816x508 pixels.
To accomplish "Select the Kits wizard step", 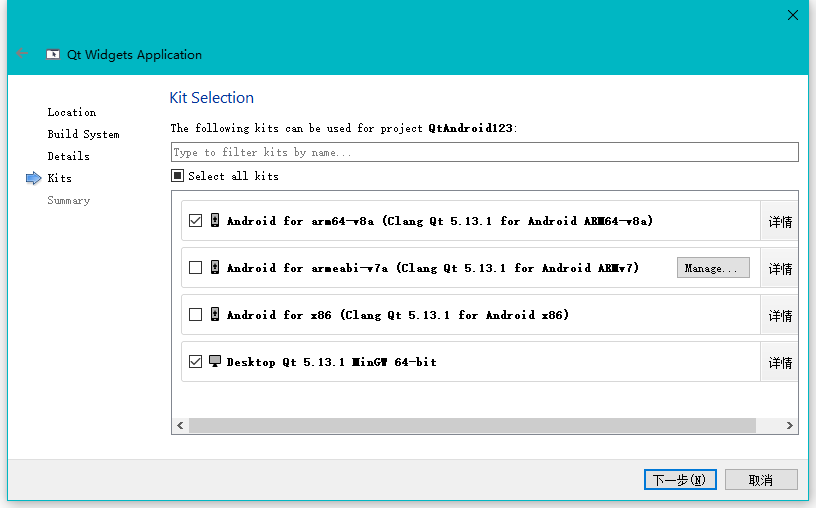I will (x=59, y=178).
